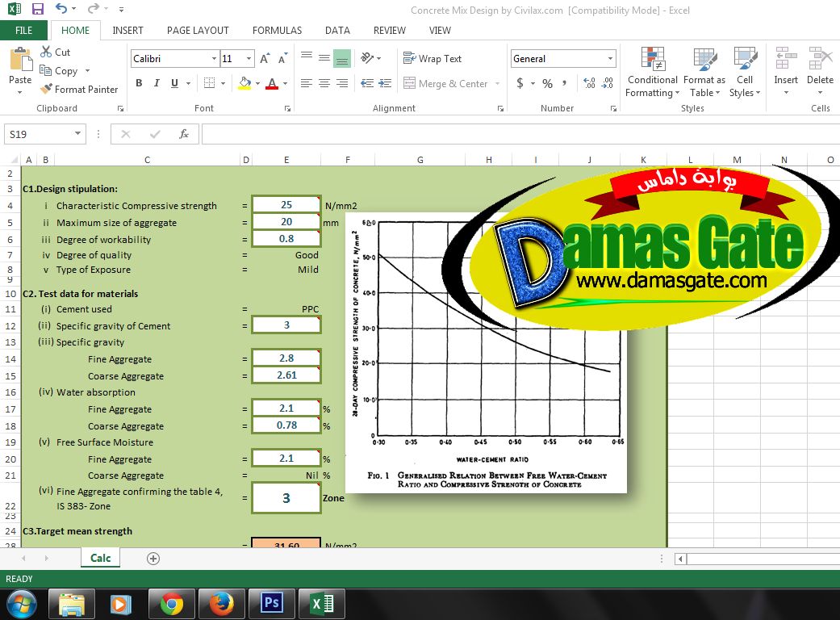Image resolution: width=840 pixels, height=620 pixels.
Task: Click the Increase Decimal icon
Action: coord(589,83)
